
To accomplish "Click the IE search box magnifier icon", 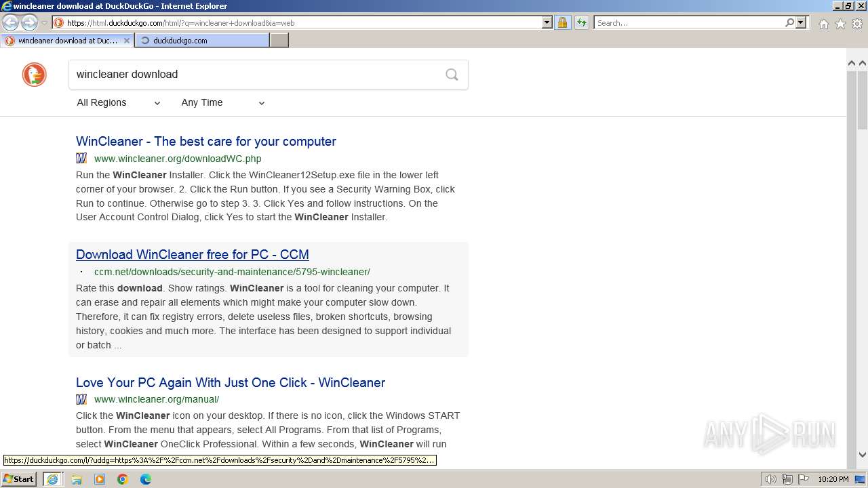I will (789, 22).
